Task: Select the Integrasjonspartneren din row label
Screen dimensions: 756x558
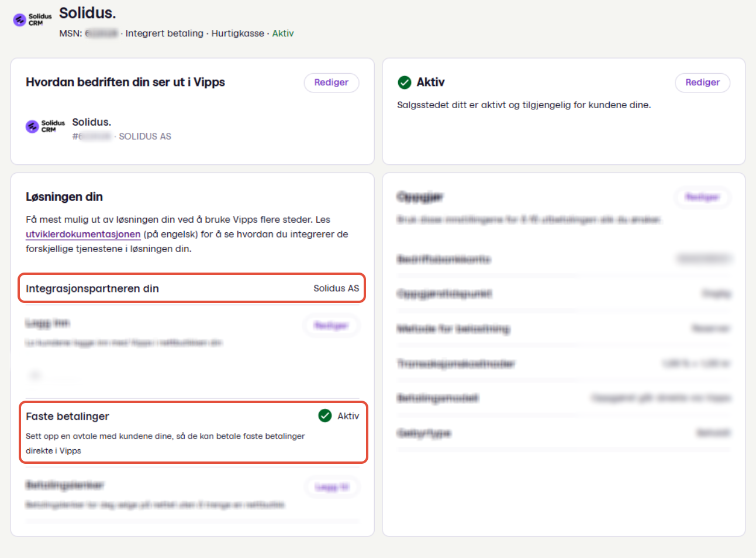Action: pos(92,288)
